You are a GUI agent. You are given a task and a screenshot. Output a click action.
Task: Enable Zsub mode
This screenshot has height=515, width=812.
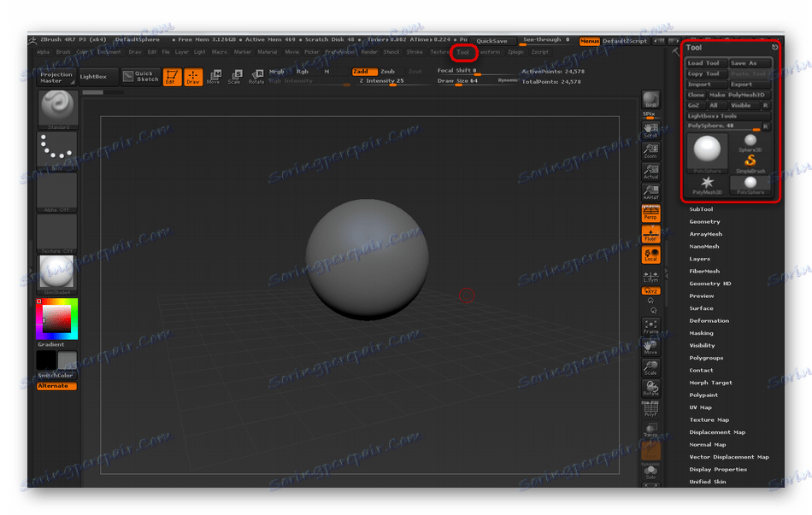pyautogui.click(x=387, y=72)
